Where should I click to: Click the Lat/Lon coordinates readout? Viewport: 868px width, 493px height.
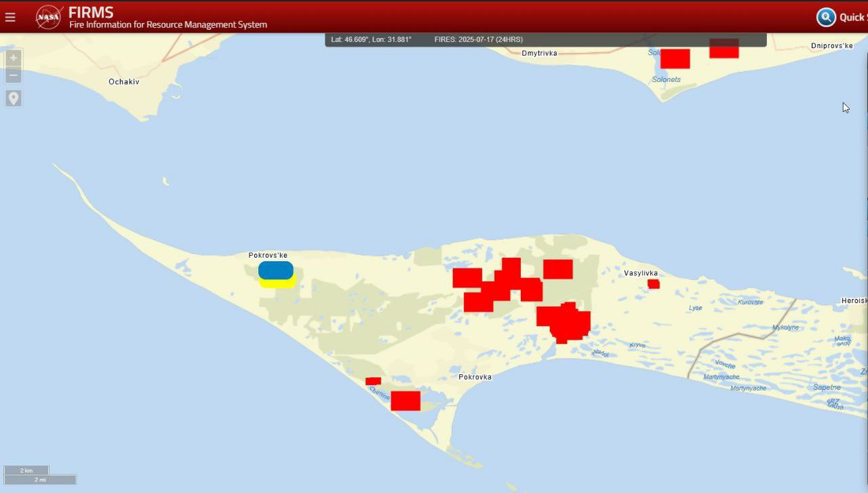click(371, 39)
